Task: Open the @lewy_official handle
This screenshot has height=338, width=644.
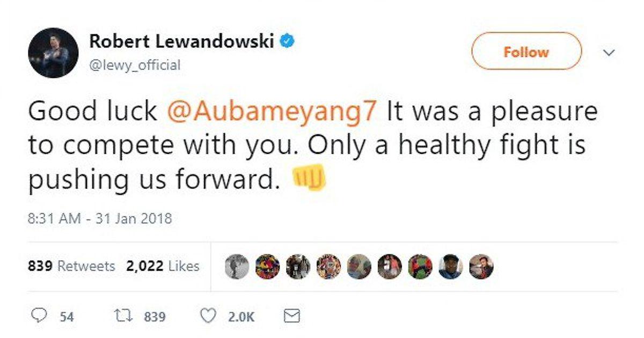Action: pos(134,65)
